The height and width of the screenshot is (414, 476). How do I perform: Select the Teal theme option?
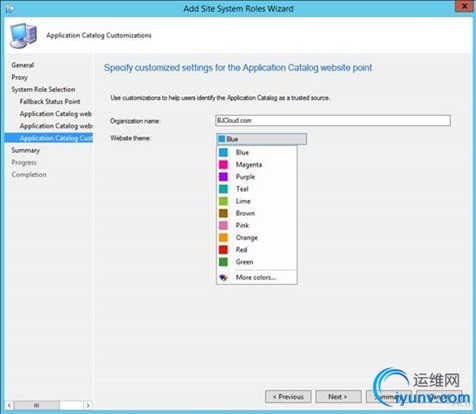[x=257, y=189]
